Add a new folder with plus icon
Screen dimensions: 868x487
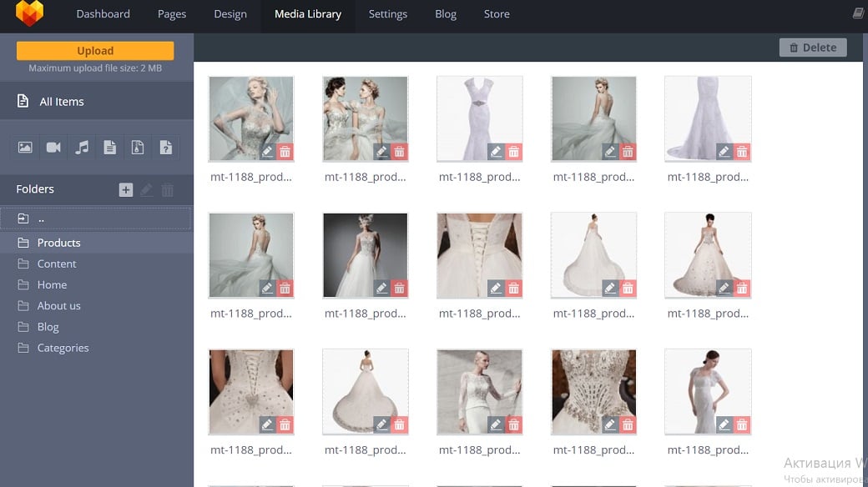[126, 190]
